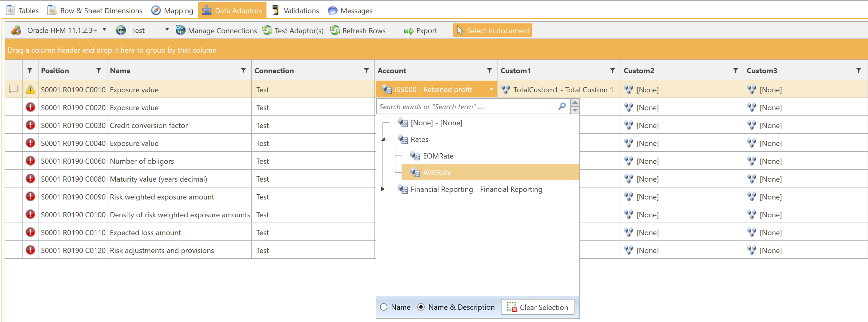Open the IS5000 - Retained profit account dropdown
Image resolution: width=868 pixels, height=322 pixels.
click(x=491, y=89)
